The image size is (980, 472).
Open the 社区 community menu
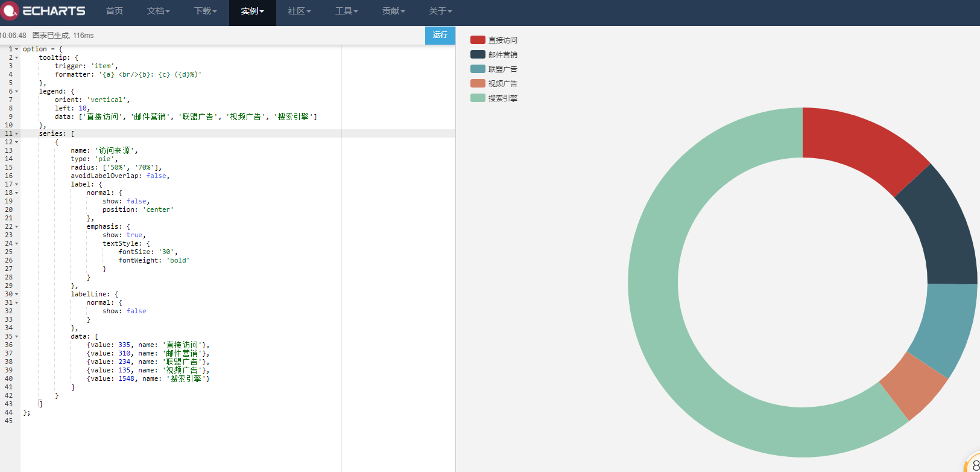point(300,11)
